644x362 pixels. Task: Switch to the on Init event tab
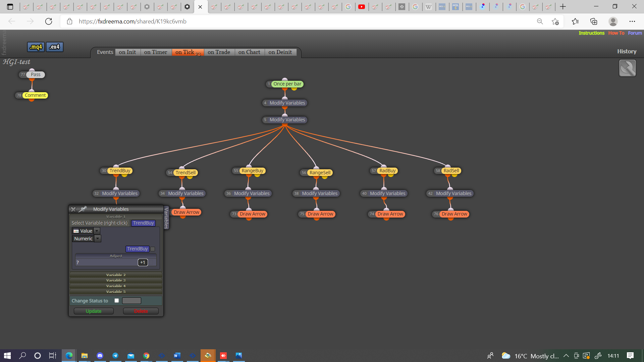coord(127,52)
